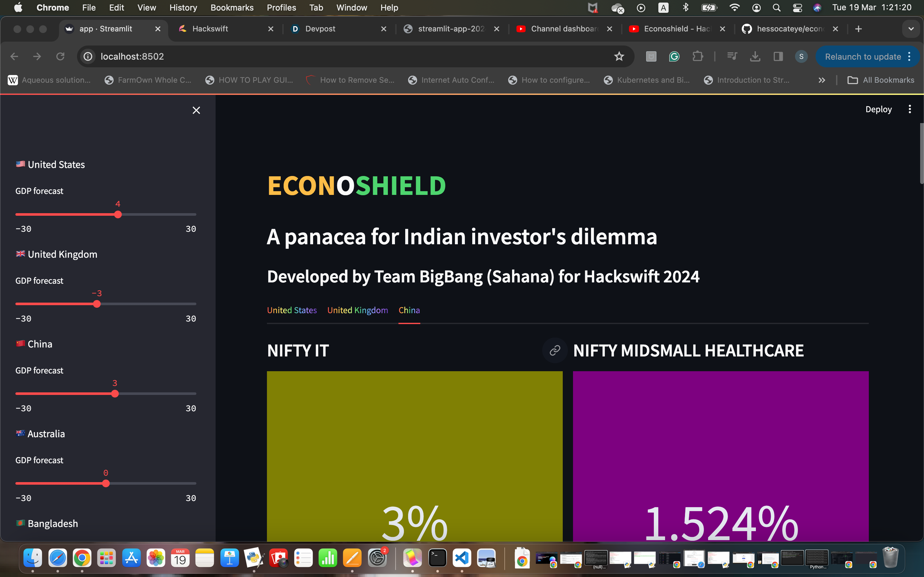Toggle Chrome side panel icon
Viewport: 924px width, 577px height.
click(778, 56)
